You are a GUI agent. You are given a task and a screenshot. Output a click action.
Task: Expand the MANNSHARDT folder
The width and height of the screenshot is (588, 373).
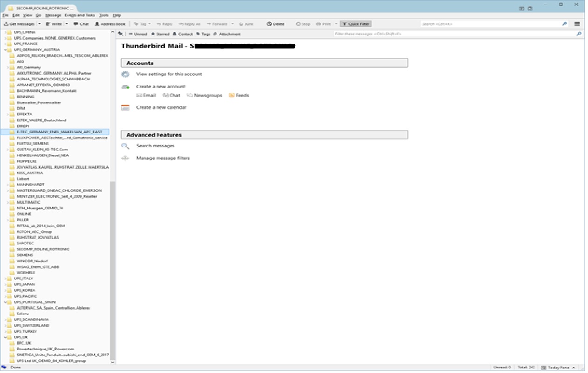point(8,185)
